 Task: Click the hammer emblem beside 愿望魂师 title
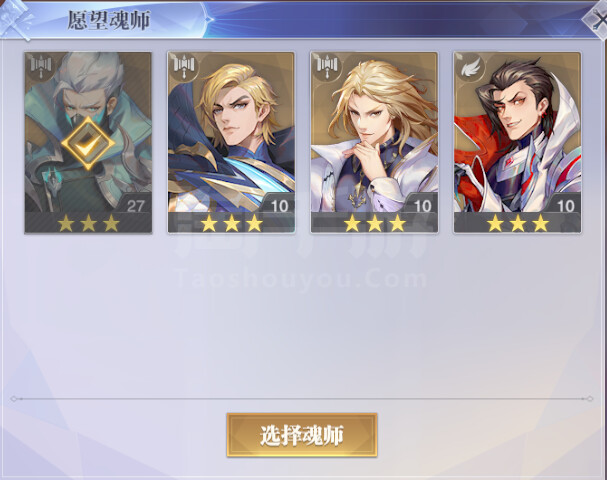[15, 20]
